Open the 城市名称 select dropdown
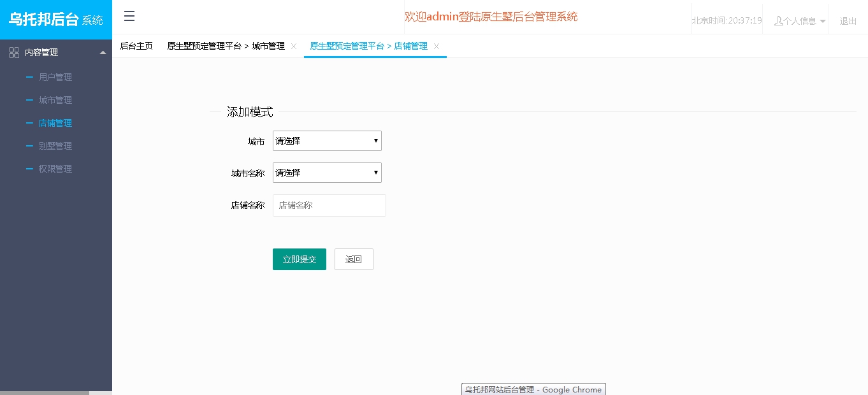 pos(327,173)
